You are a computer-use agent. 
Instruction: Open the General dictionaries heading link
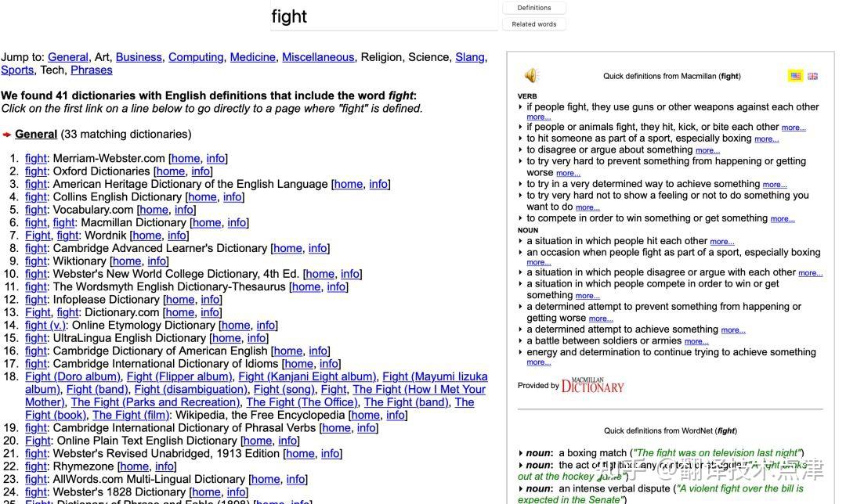[36, 135]
